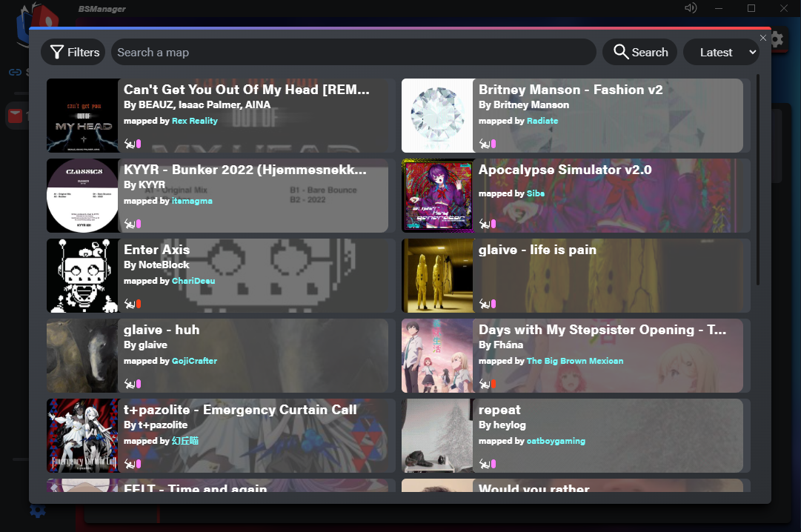Click the link chain icon behind the modal

pos(15,72)
